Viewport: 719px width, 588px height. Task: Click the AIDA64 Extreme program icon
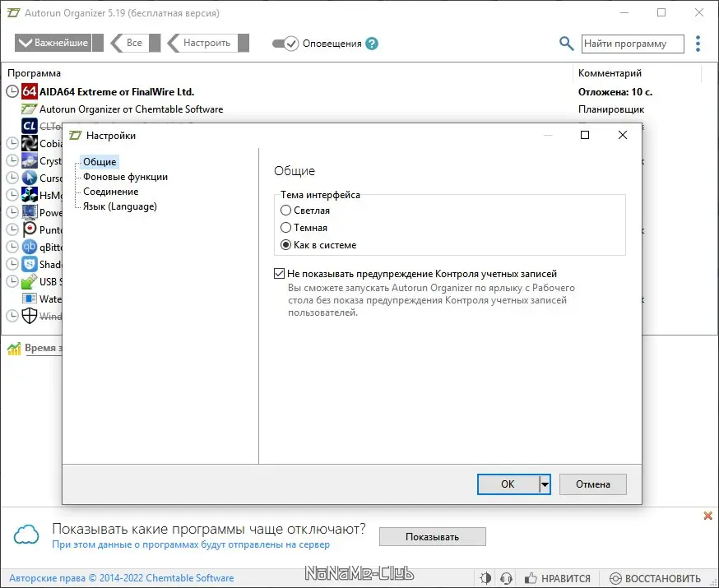(x=30, y=91)
